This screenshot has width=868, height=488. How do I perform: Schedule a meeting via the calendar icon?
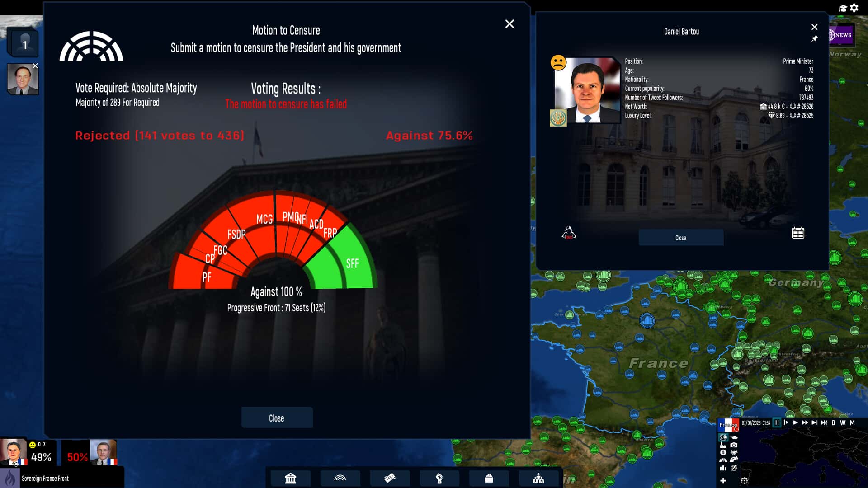(x=798, y=233)
